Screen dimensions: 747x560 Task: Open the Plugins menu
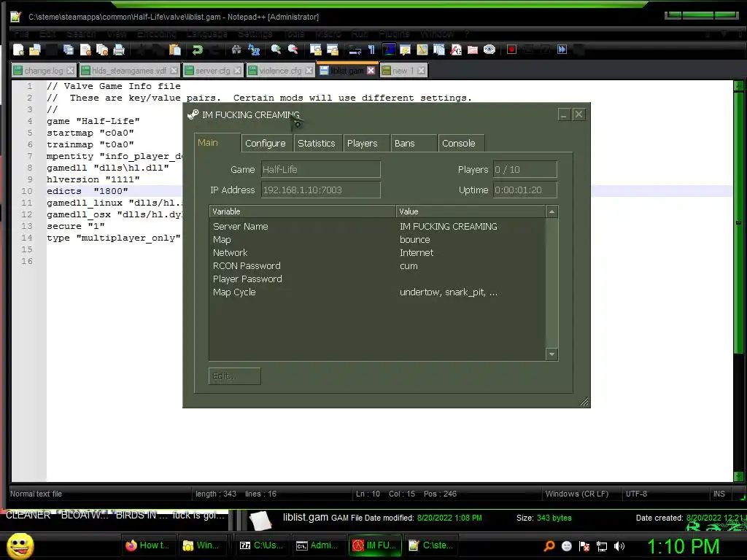[x=394, y=34]
